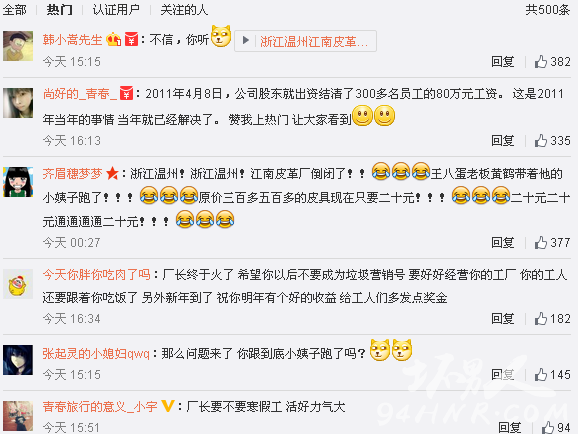Play the 浙江温州江南皮革 audio clip

click(305, 41)
